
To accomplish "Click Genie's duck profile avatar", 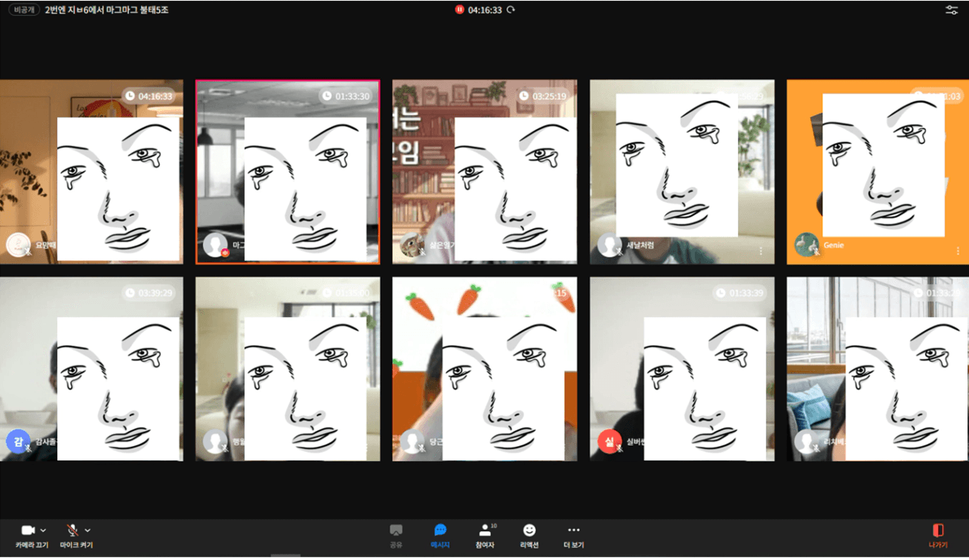I will coord(807,245).
